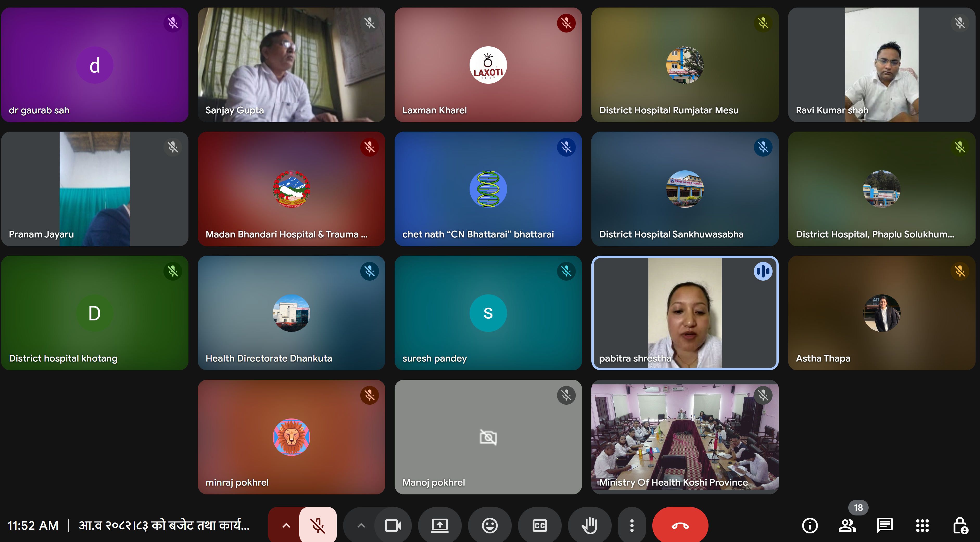Viewport: 980px width, 542px height.
Task: Open meeting details info icon
Action: [x=810, y=526]
